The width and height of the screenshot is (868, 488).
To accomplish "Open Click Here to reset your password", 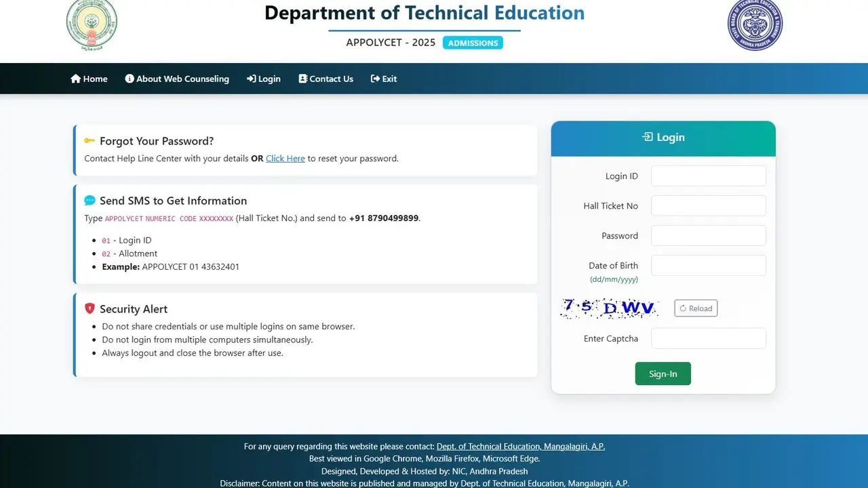I will pos(285,158).
